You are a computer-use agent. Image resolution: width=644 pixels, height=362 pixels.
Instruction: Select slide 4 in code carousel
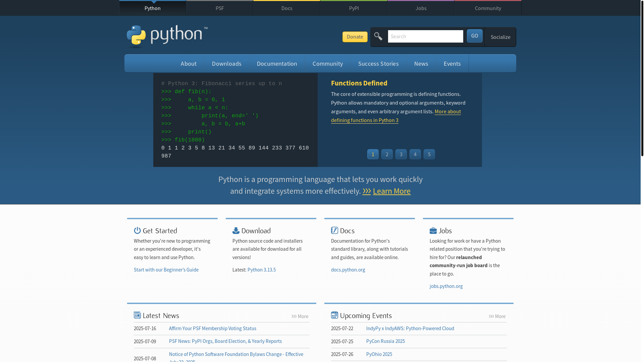415,154
